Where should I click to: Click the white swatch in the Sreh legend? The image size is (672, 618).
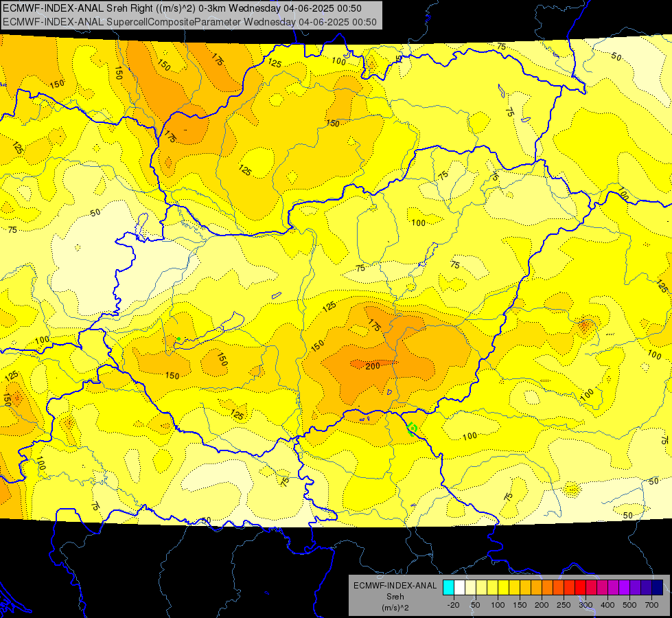459,588
